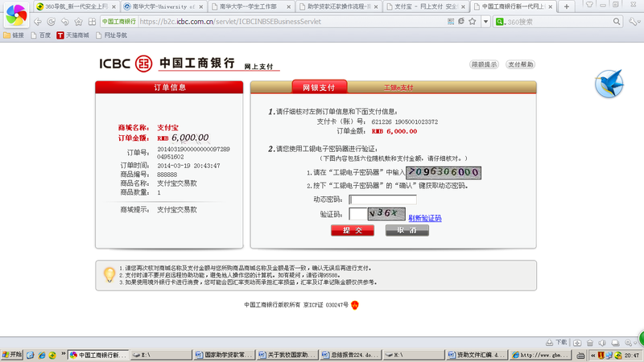Click the QR code icon in address bar
Screen dimensions: 644x362
(451, 22)
